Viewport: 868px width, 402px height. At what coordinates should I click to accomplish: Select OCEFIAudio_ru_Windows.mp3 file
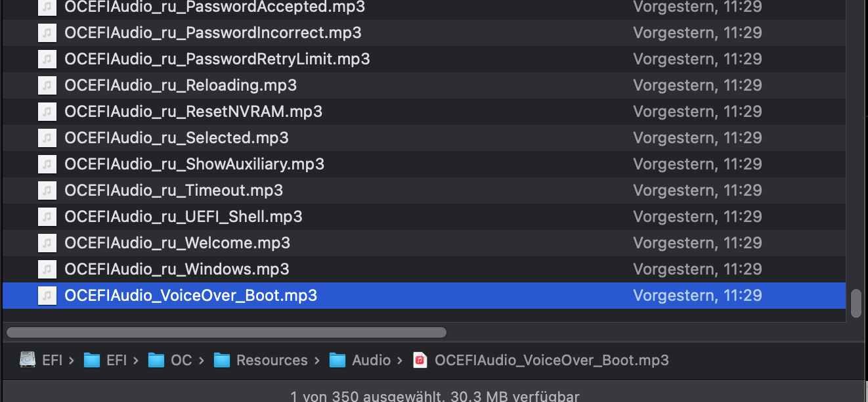tap(177, 269)
